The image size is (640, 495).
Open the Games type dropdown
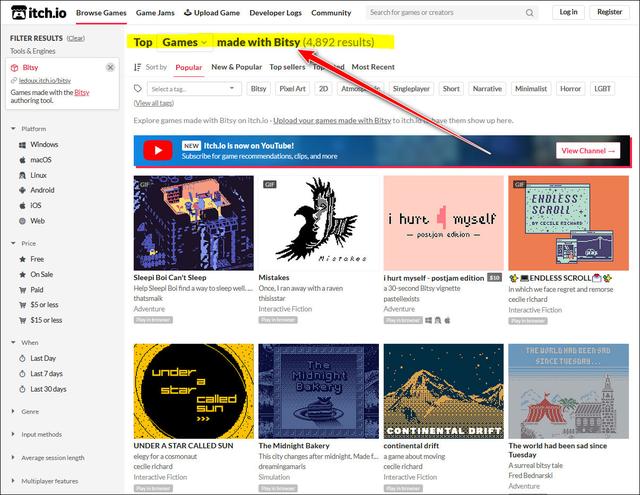[x=184, y=42]
